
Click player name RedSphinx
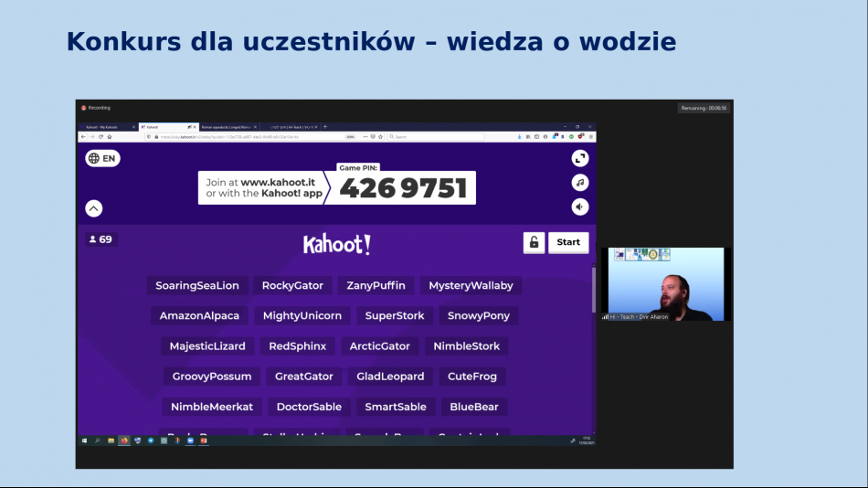tap(297, 346)
